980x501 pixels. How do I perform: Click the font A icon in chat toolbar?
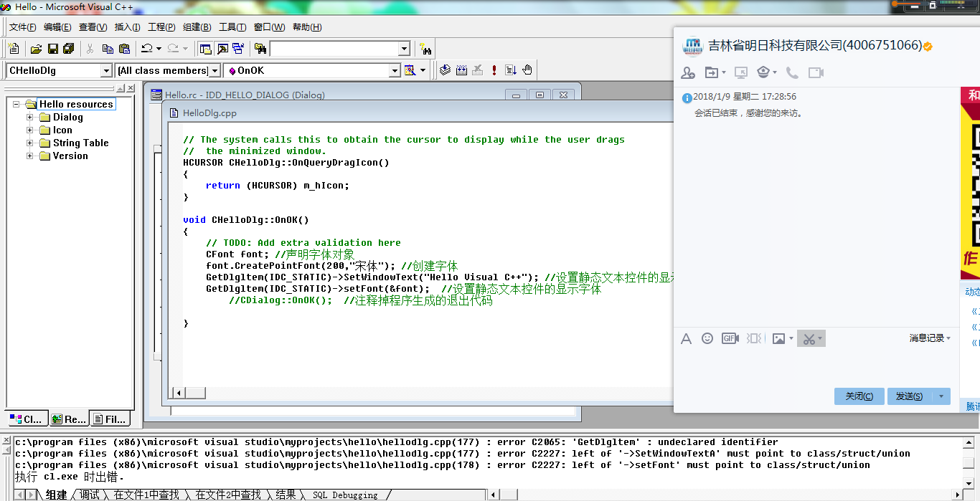point(686,338)
